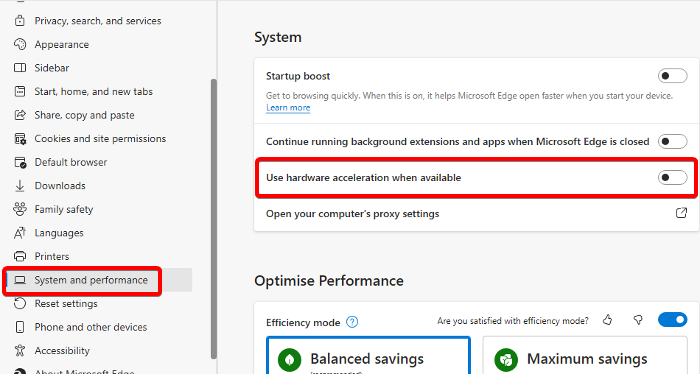
Task: Click the Privacy, search, and services lock icon
Action: pos(20,21)
